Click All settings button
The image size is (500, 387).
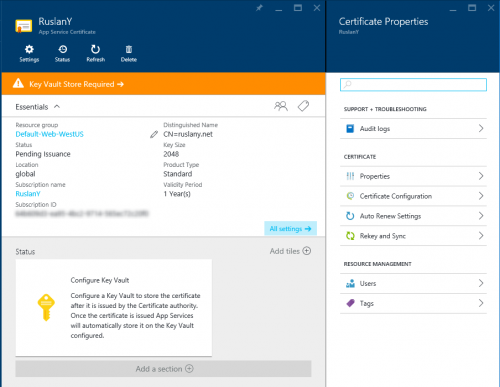(x=290, y=228)
